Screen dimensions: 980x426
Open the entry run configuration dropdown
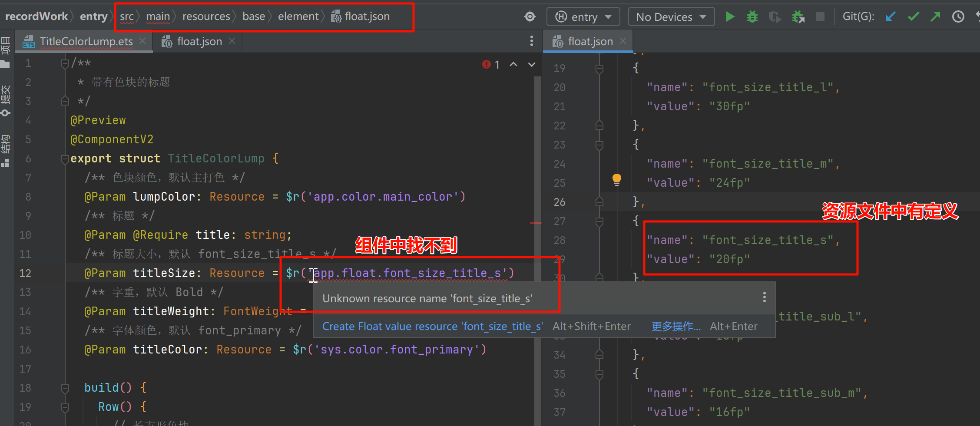(583, 17)
